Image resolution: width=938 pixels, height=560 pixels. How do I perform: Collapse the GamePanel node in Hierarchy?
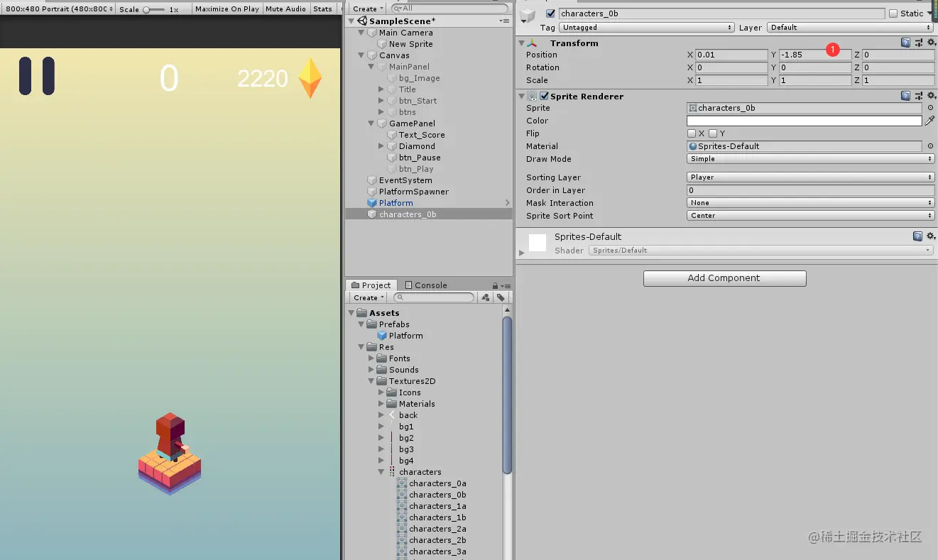tap(371, 123)
